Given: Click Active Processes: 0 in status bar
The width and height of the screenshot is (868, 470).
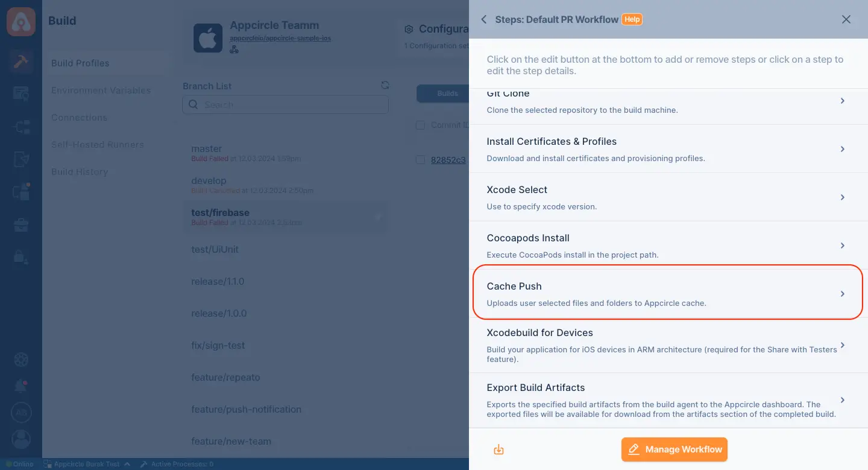Looking at the screenshot, I should [x=176, y=464].
